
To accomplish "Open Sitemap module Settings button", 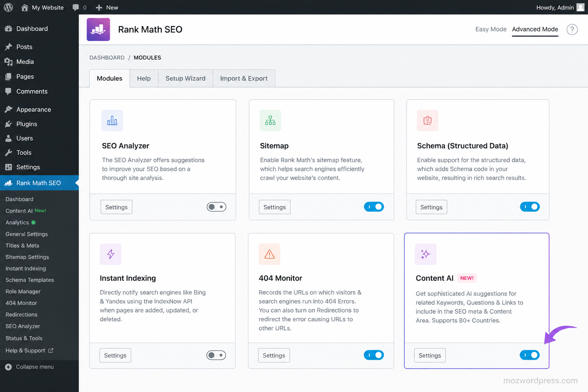I will 274,207.
